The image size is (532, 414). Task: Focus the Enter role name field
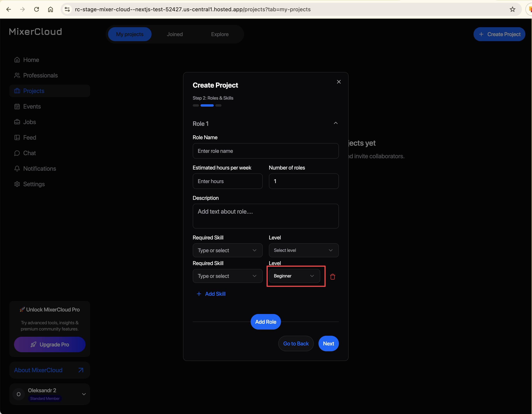click(265, 151)
